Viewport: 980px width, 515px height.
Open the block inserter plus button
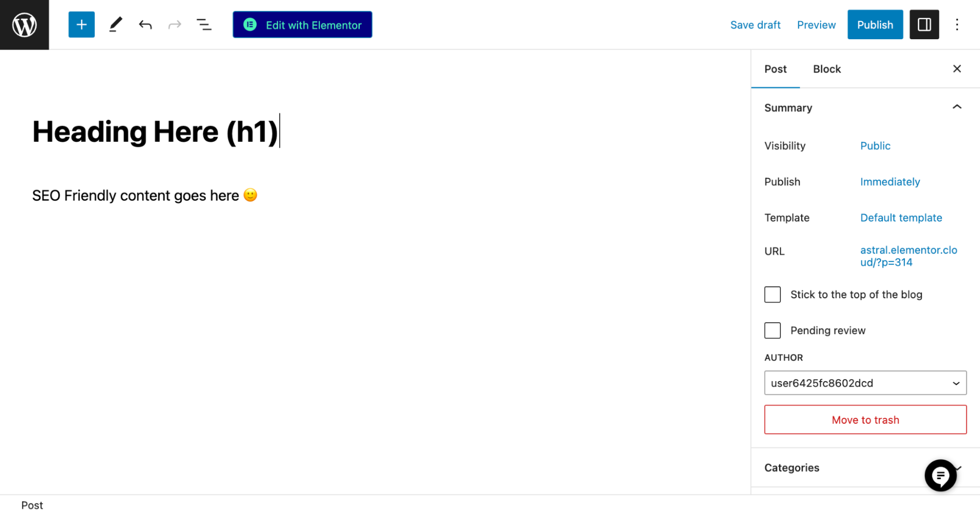coord(81,25)
